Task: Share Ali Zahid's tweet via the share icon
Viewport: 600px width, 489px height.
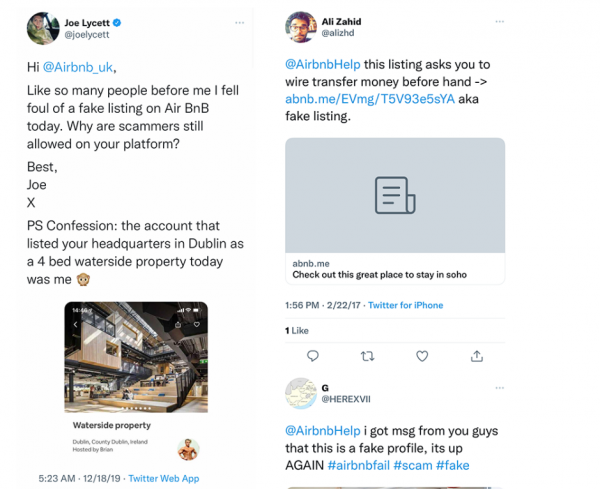Action: [477, 356]
